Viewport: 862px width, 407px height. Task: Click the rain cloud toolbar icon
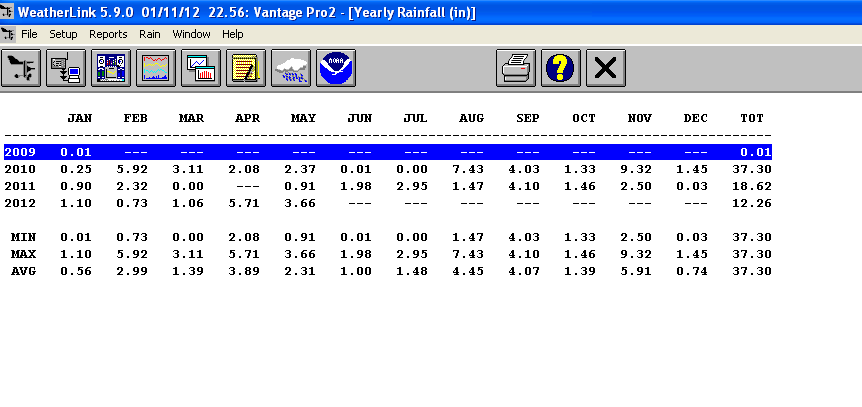(x=291, y=68)
